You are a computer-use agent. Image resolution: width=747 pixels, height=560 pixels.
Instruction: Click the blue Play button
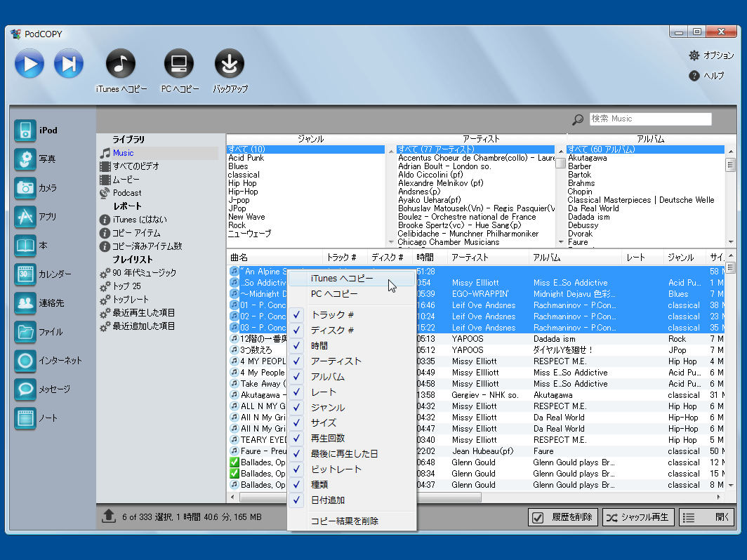(29, 64)
